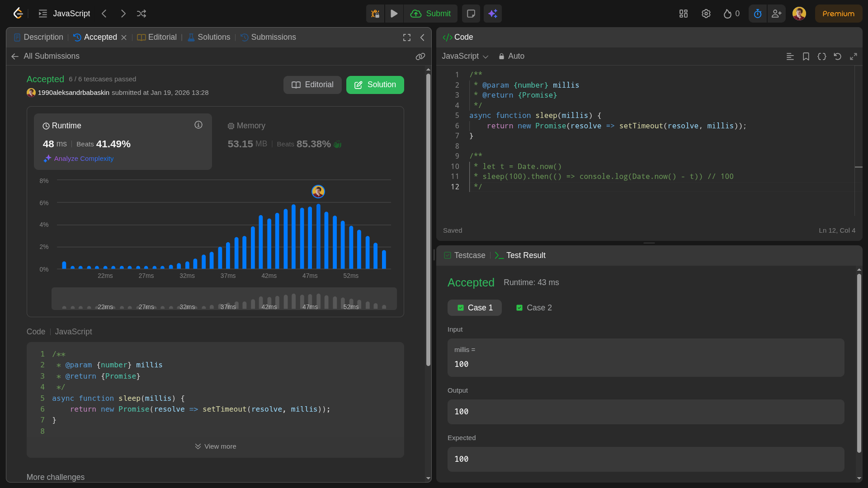Click the AI sparkle assistant icon

pos(493,14)
